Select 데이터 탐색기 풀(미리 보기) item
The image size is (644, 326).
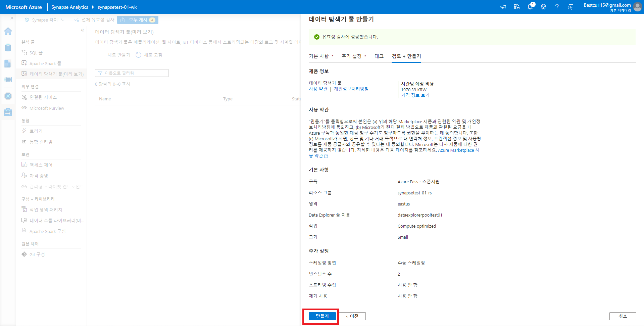[51, 74]
